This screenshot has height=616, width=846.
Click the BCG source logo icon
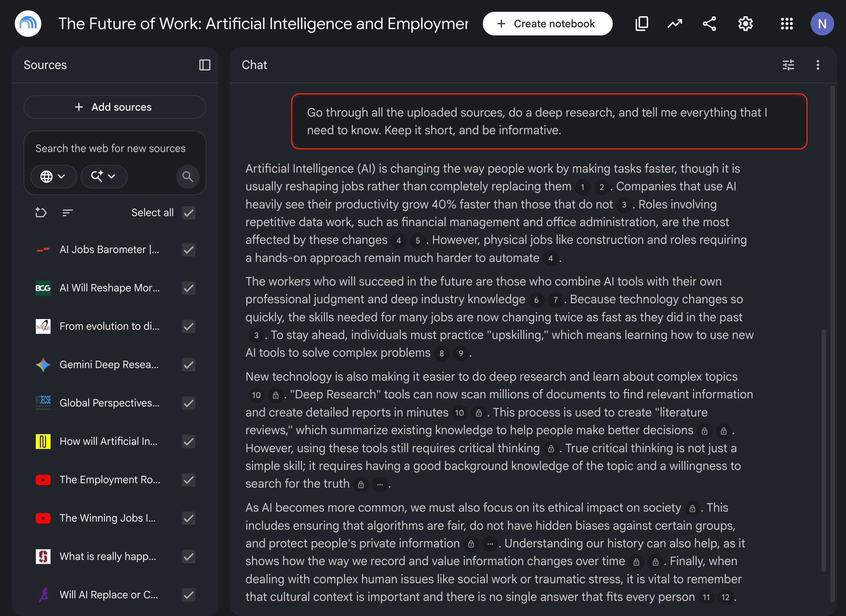[x=43, y=288]
